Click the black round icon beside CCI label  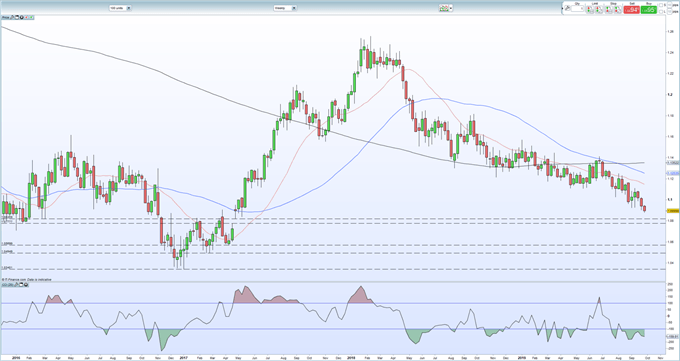[x=26, y=285]
